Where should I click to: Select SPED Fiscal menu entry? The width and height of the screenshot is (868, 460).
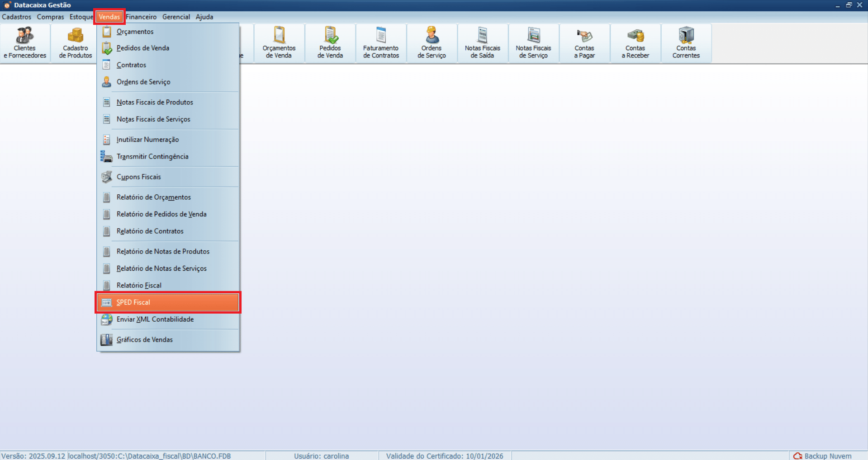pyautogui.click(x=168, y=302)
